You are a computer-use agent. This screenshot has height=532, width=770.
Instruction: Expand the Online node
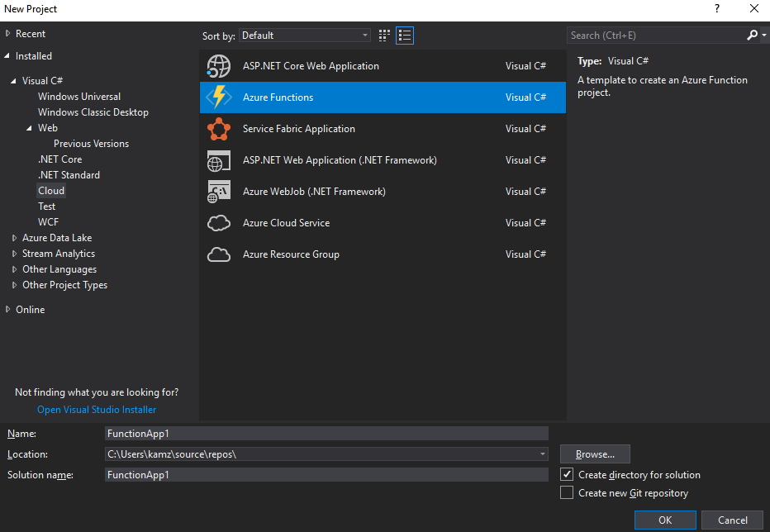click(7, 310)
